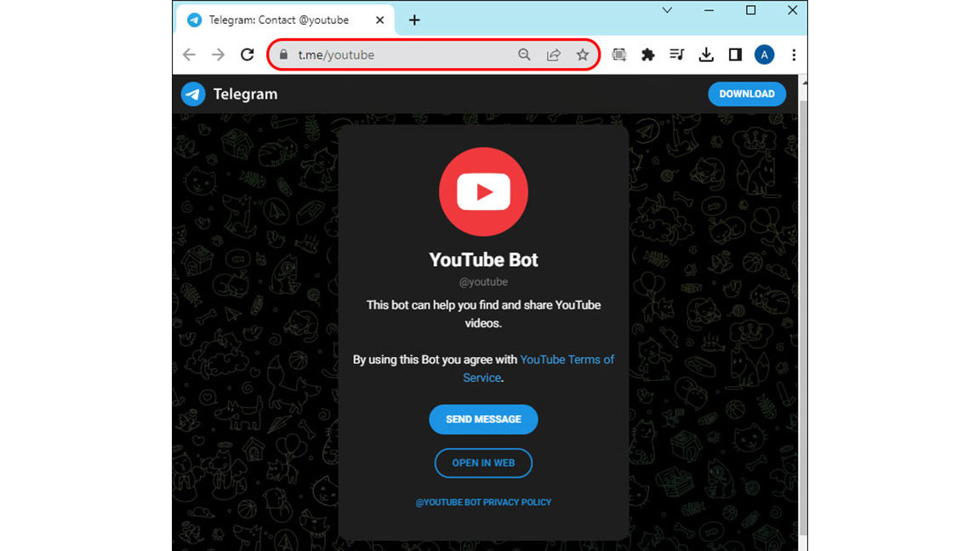Click the blue DOWNLOAD button
The height and width of the screenshot is (551, 980).
tap(747, 94)
